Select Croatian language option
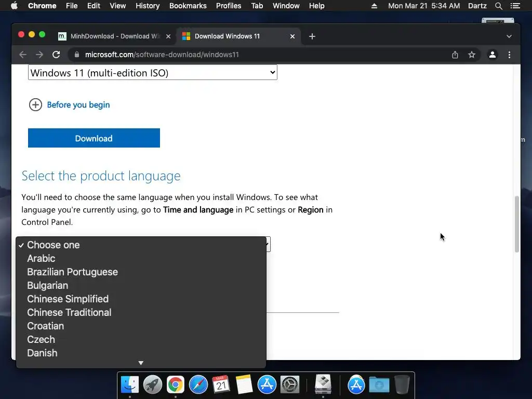Screen dimensions: 532x399 141,326
